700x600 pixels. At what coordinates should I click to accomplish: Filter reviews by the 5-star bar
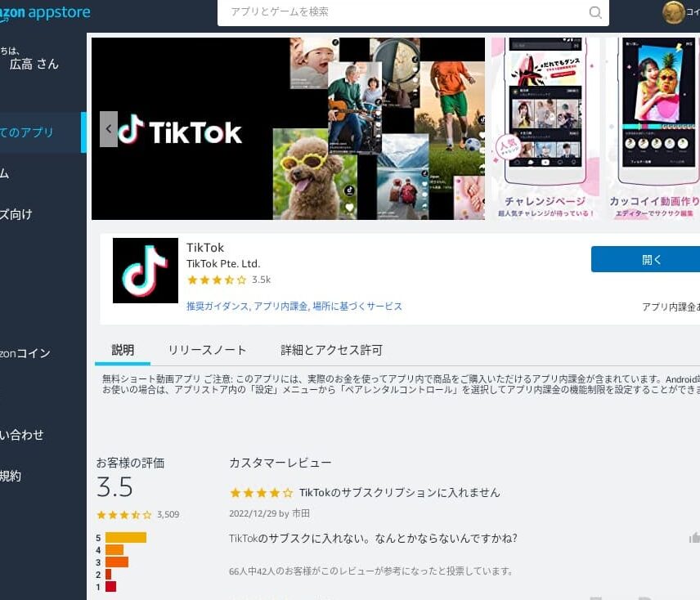(x=125, y=538)
